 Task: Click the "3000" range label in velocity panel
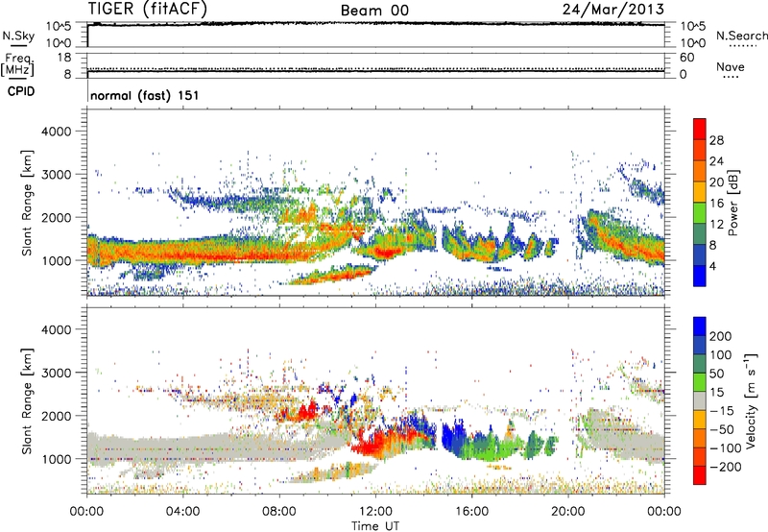57,373
